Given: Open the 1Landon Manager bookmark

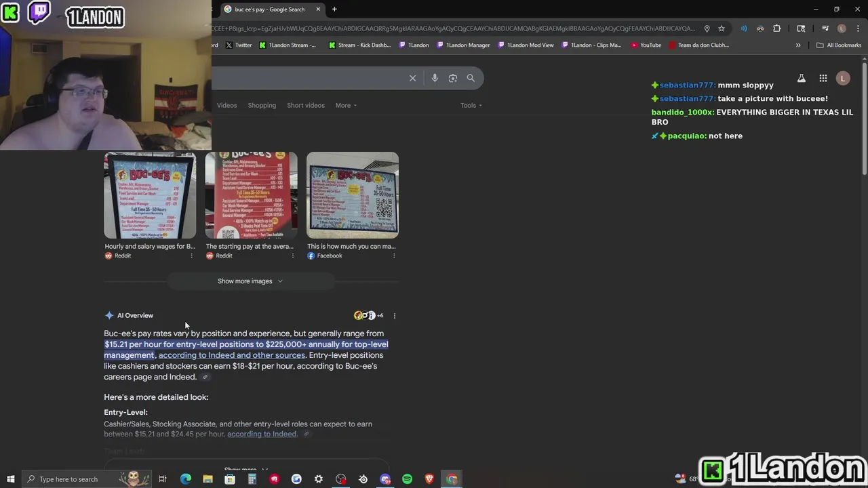Looking at the screenshot, I should pos(462,45).
